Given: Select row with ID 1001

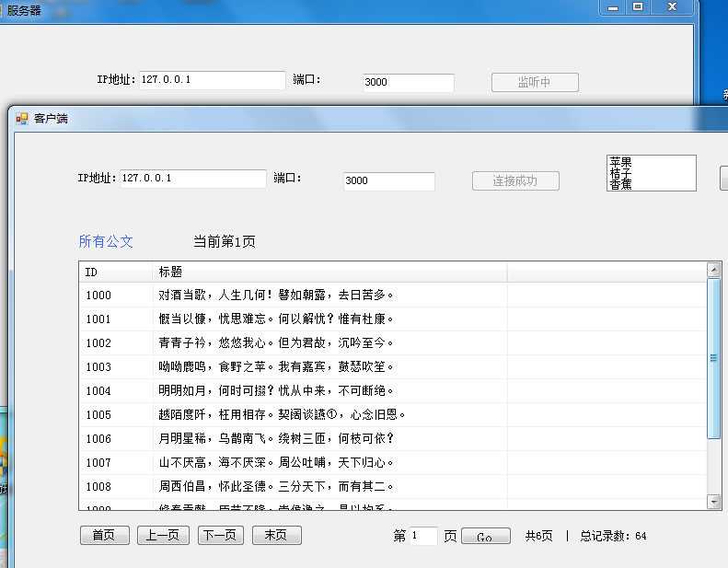Looking at the screenshot, I should (x=393, y=319).
